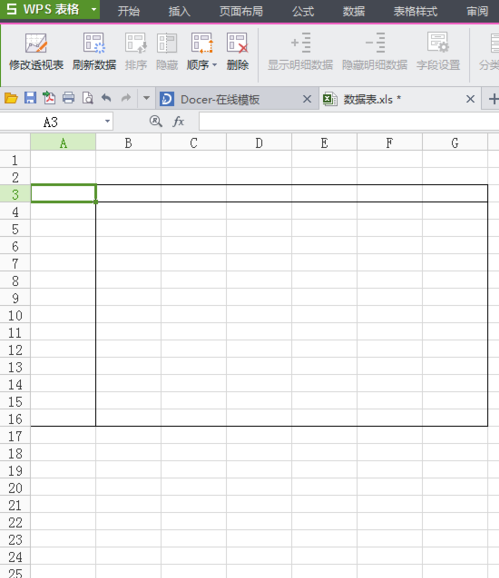Click inside the formula bar input

pos(349,122)
